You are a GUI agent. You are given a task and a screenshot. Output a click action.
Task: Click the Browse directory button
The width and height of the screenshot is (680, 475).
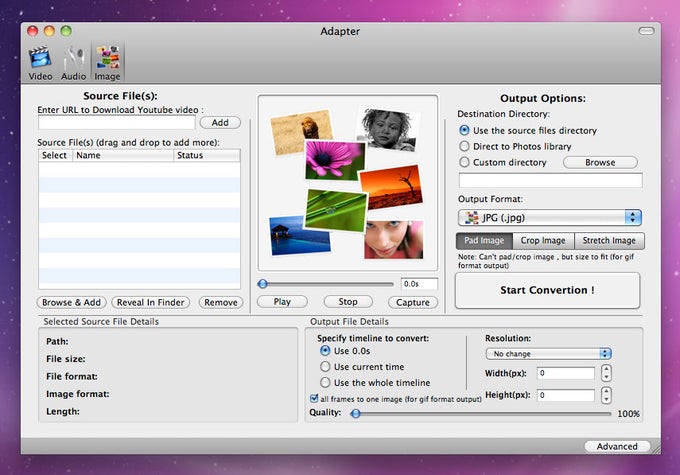click(x=600, y=162)
